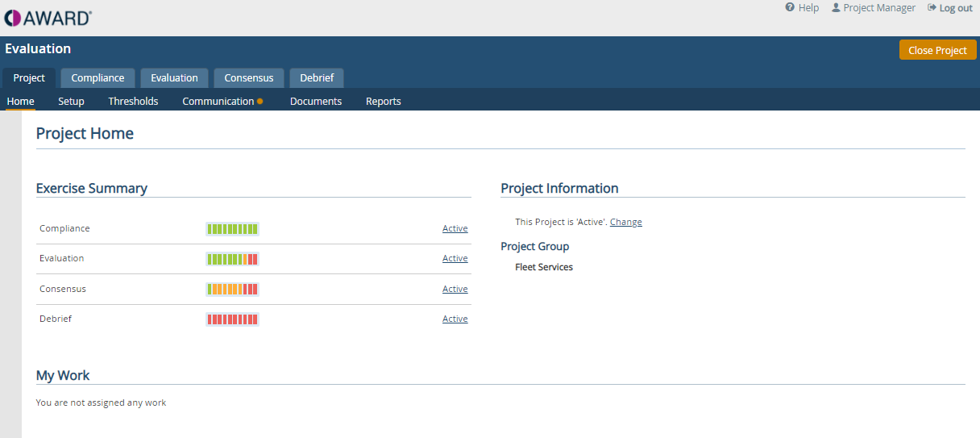Open the Debrief tab

[x=317, y=78]
